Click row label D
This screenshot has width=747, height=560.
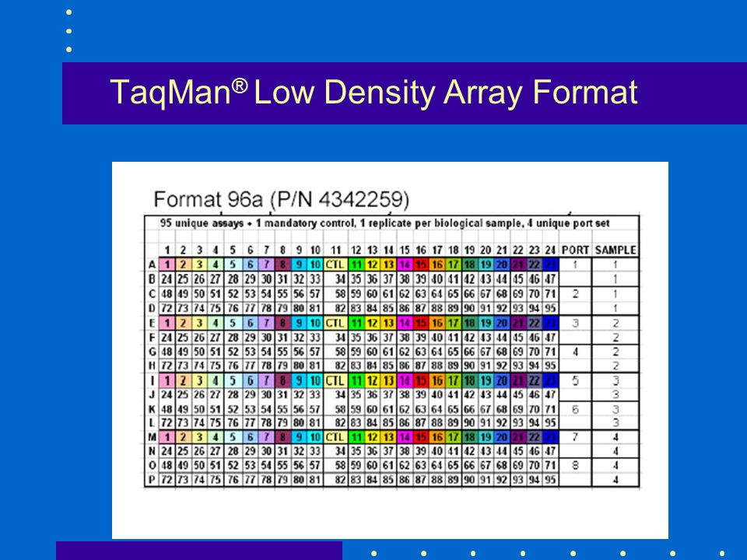click(x=152, y=308)
